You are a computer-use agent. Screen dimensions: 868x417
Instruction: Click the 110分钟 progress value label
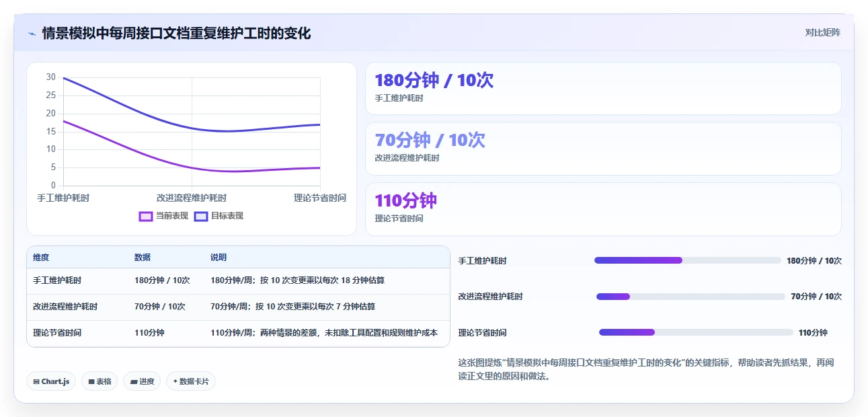click(x=813, y=333)
